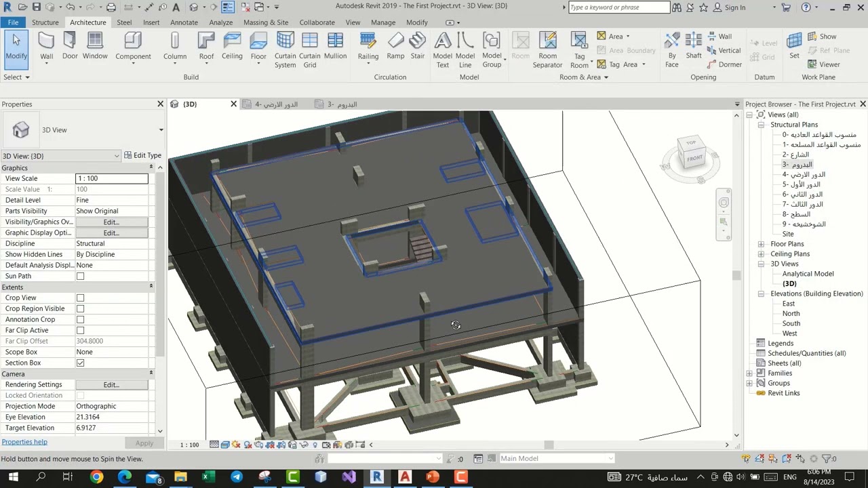Image resolution: width=868 pixels, height=488 pixels.
Task: Select the Column tool
Action: [174, 47]
